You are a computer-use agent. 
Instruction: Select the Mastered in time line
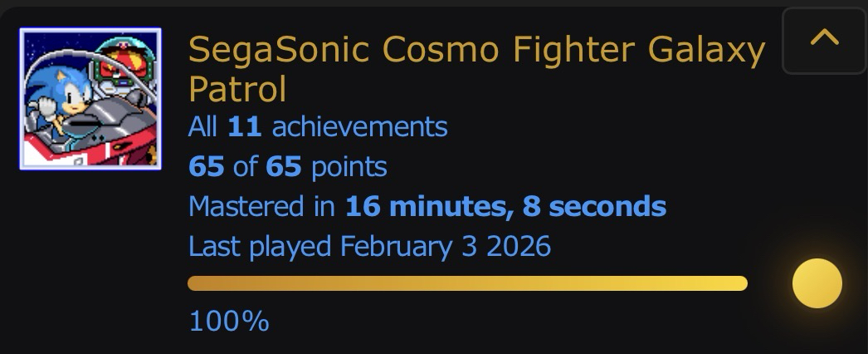[427, 205]
